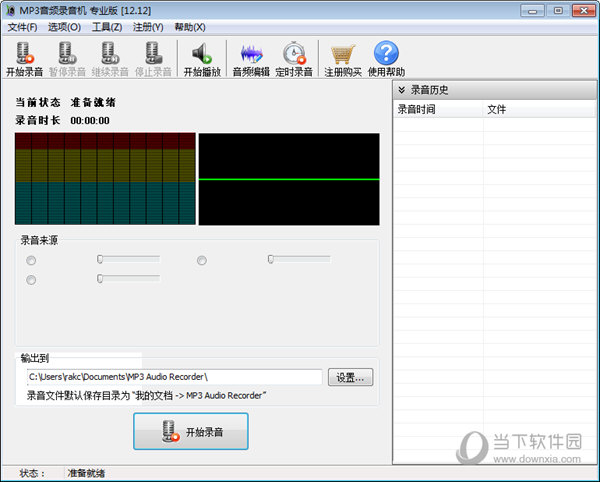Image resolution: width=600 pixels, height=482 pixels.
Task: Select the top-right recording source radio button
Action: tap(202, 261)
